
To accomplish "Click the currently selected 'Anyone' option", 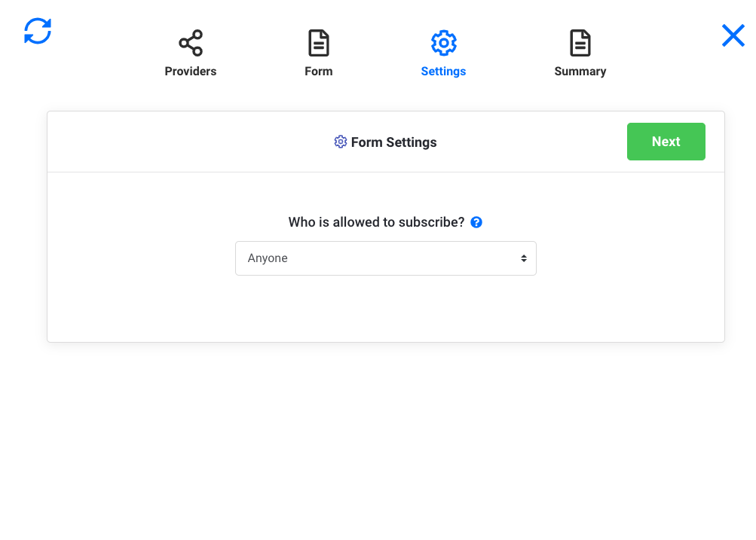I will [x=268, y=258].
